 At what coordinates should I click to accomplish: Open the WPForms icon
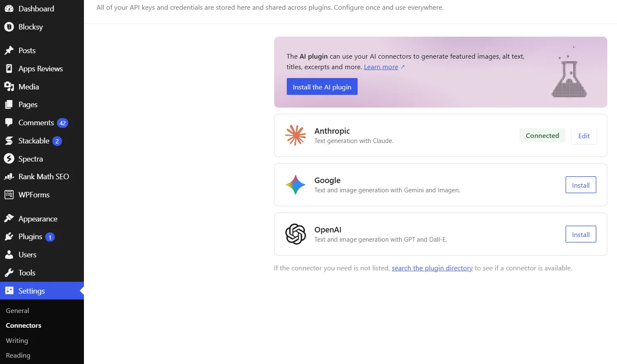[x=9, y=194]
